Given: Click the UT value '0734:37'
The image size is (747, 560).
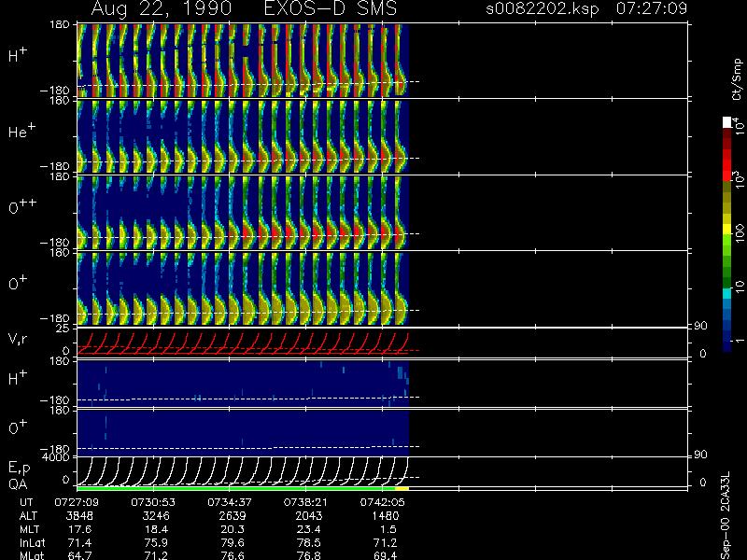Looking at the screenshot, I should (229, 502).
